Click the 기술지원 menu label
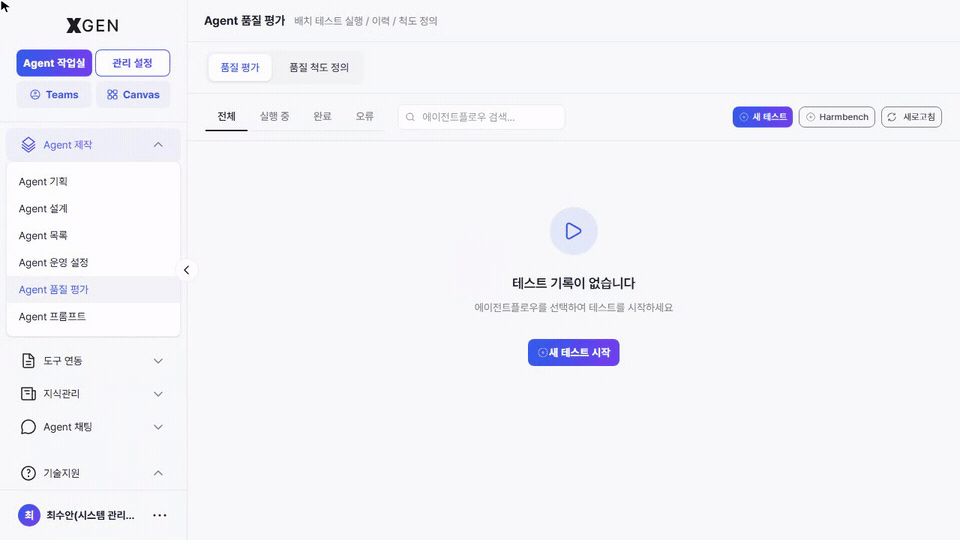The image size is (960, 540). (x=61, y=473)
